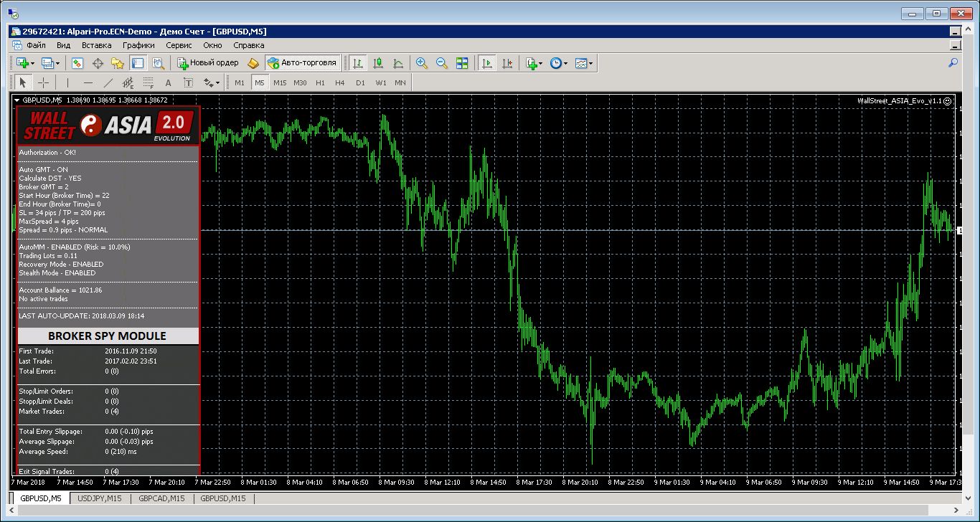Select the text label 'T' tool
Screen dimensions: 980x522
[x=189, y=82]
